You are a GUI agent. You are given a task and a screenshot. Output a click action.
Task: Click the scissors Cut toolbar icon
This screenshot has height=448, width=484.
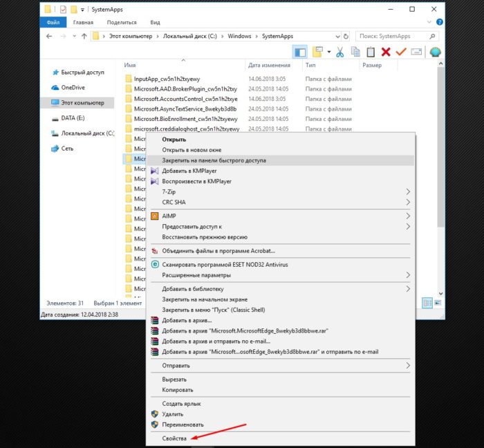click(x=340, y=52)
